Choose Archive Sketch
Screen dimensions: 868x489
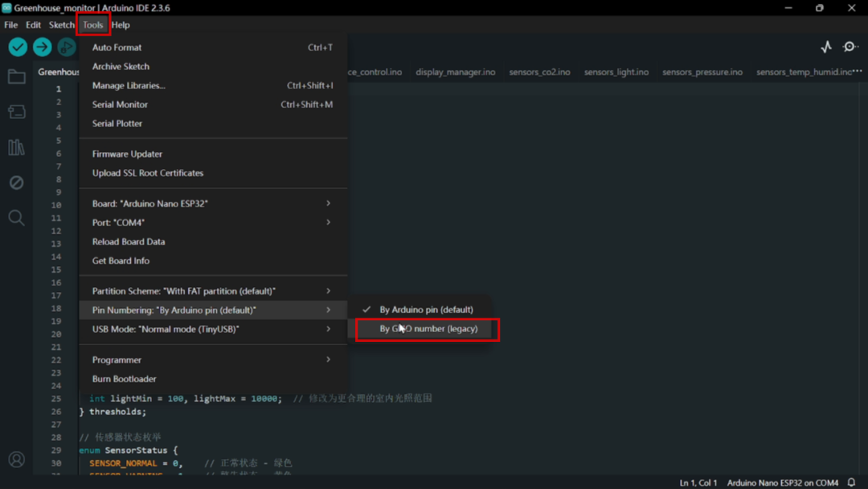click(x=212, y=66)
